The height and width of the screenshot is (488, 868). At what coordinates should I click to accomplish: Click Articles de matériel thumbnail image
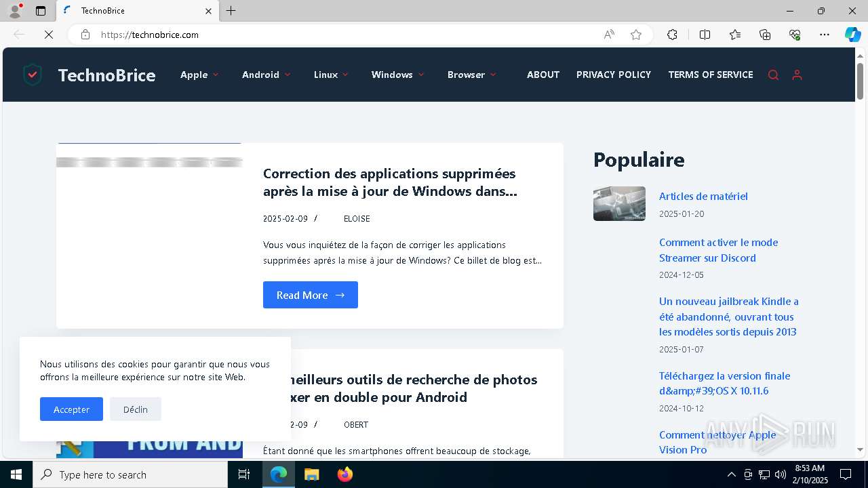click(x=619, y=203)
